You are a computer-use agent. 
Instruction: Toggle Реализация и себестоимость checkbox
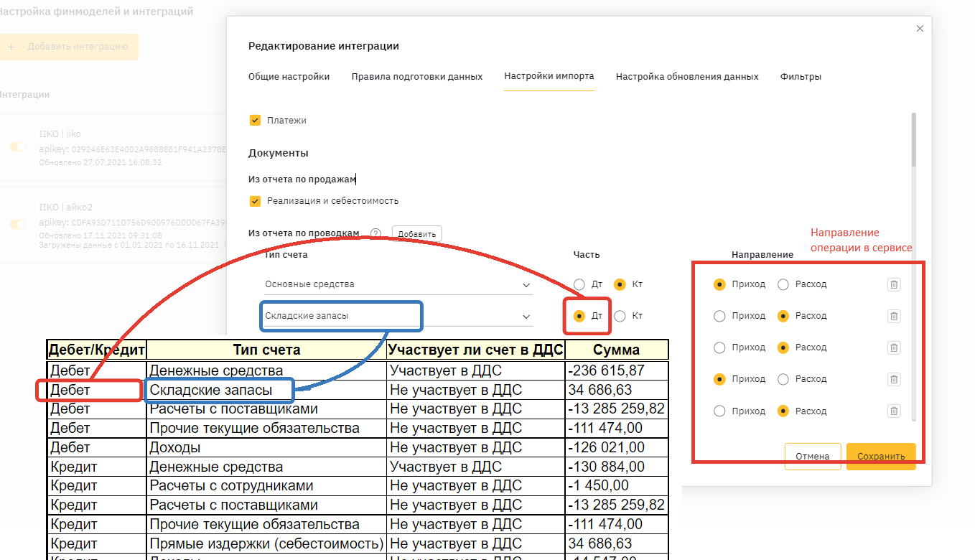[255, 201]
